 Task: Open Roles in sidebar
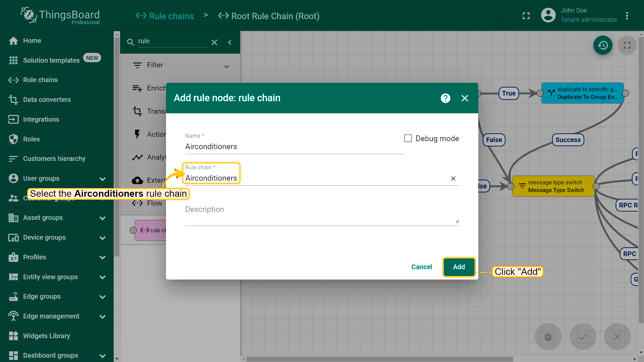coord(57,139)
